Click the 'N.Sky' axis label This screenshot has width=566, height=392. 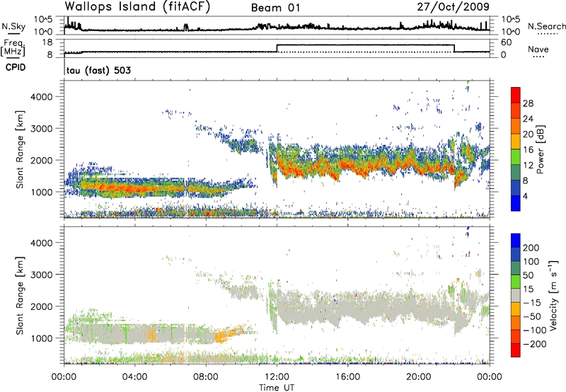click(13, 26)
